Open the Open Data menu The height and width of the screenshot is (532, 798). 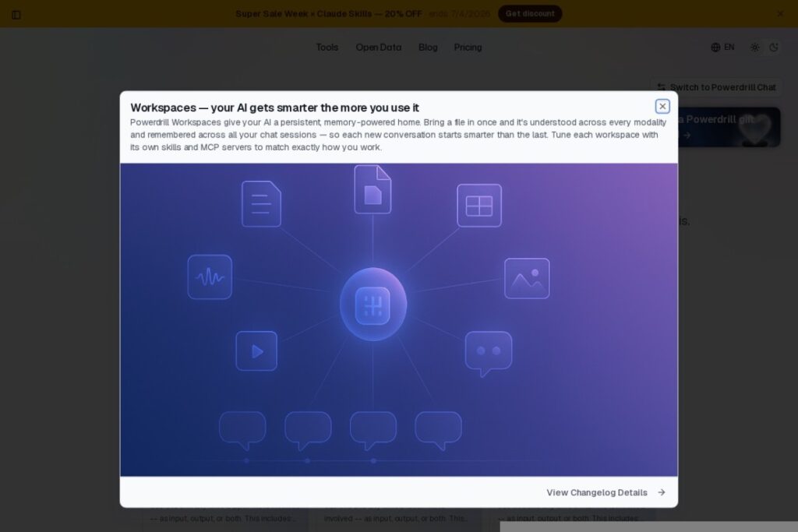click(x=378, y=48)
